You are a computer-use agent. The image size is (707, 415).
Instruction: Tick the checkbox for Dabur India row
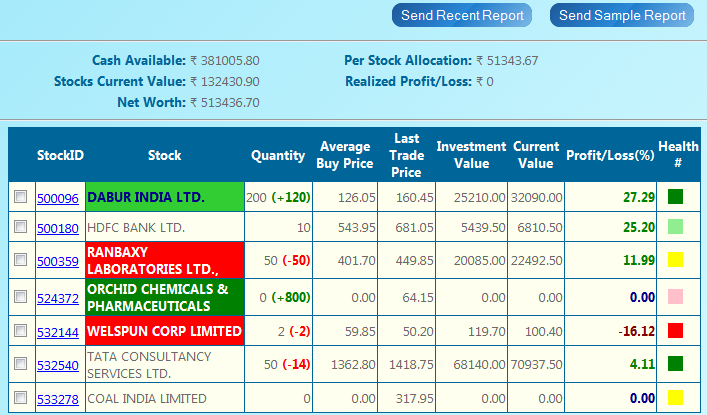pyautogui.click(x=20, y=197)
